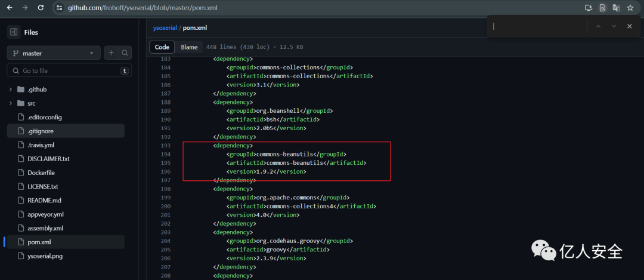
Task: Reload the page with refresh icon
Action: 41,8
